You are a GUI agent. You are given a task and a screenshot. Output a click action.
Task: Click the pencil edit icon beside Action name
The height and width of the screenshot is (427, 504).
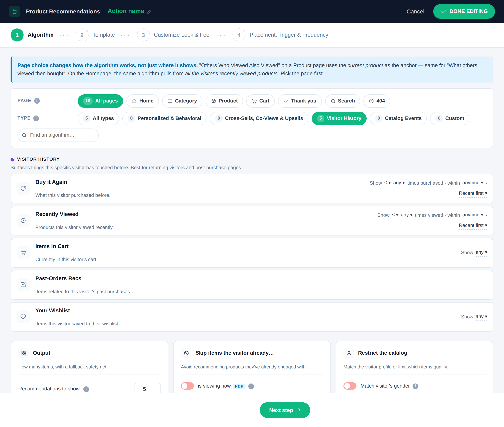click(149, 12)
